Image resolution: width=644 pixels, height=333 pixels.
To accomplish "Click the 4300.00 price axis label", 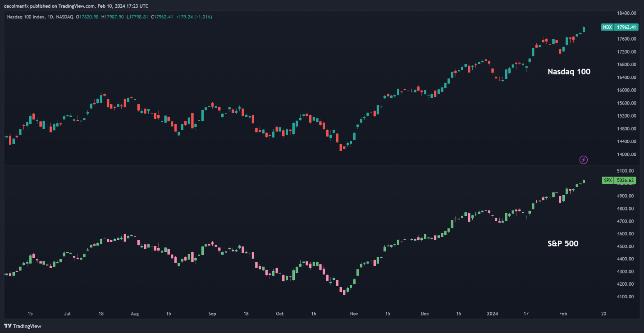I will (x=626, y=271).
